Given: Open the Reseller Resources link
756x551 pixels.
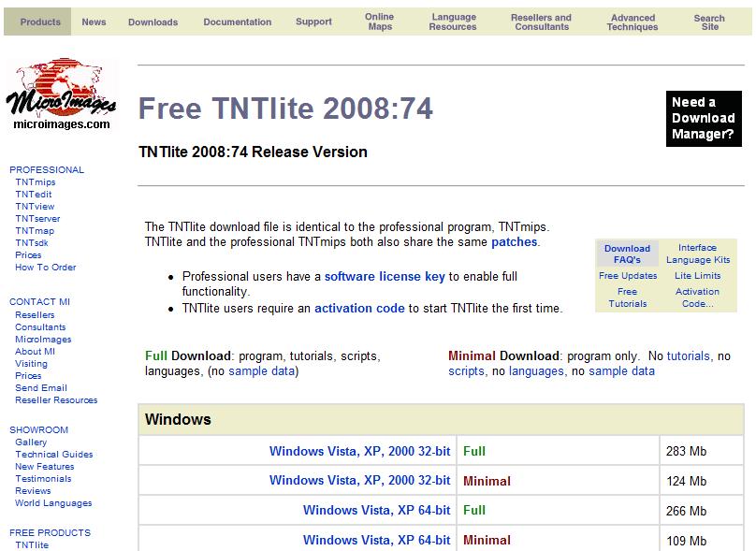Looking at the screenshot, I should point(56,400).
